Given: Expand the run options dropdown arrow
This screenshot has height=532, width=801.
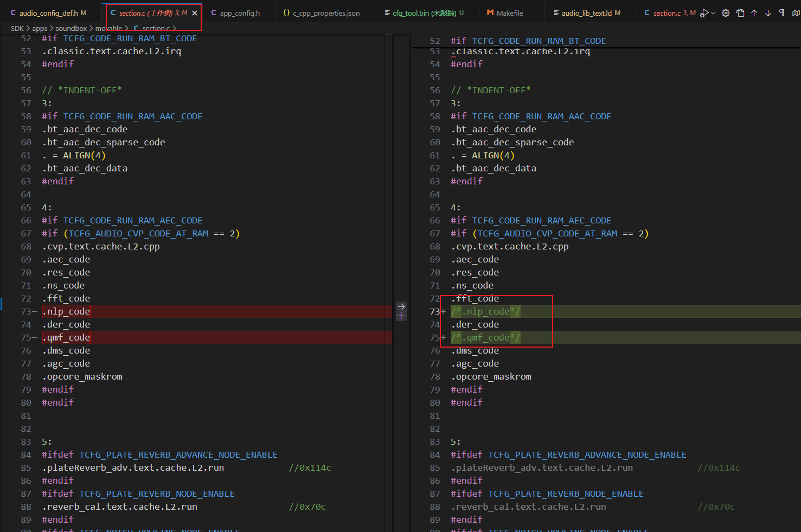Looking at the screenshot, I should pyautogui.click(x=713, y=13).
